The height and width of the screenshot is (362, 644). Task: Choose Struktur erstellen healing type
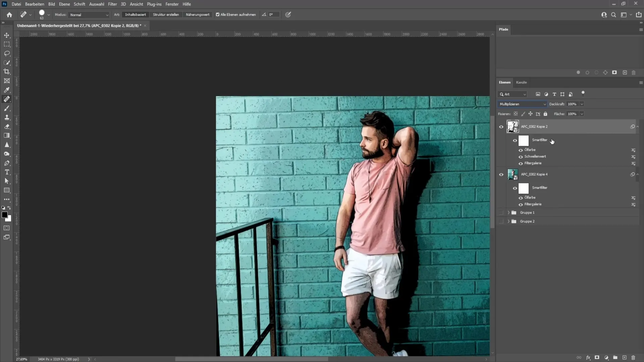pyautogui.click(x=166, y=15)
